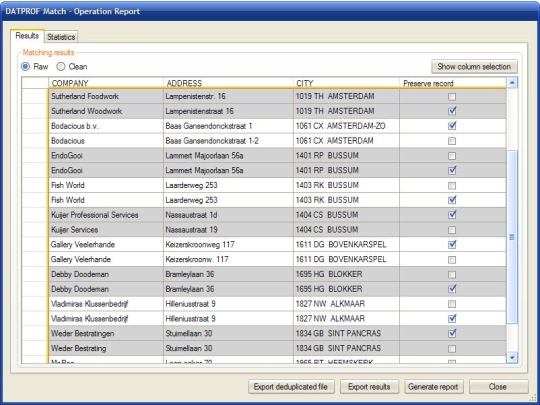Close the Operation Report dialog
Screen dimensions: 540x405
(x=498, y=387)
